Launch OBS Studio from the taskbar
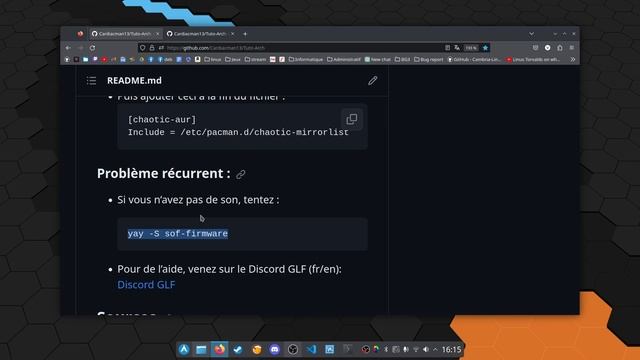640x360 pixels. [293, 349]
